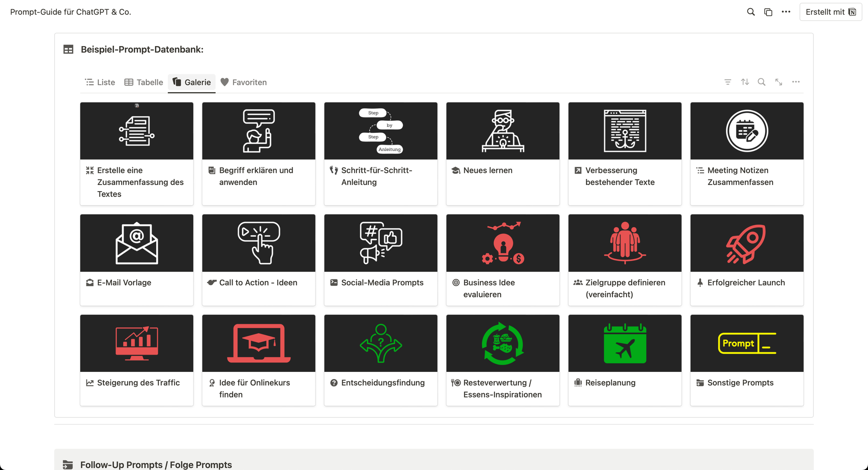The height and width of the screenshot is (470, 868).
Task: Switch to the Tabelle view tab
Action: (144, 83)
